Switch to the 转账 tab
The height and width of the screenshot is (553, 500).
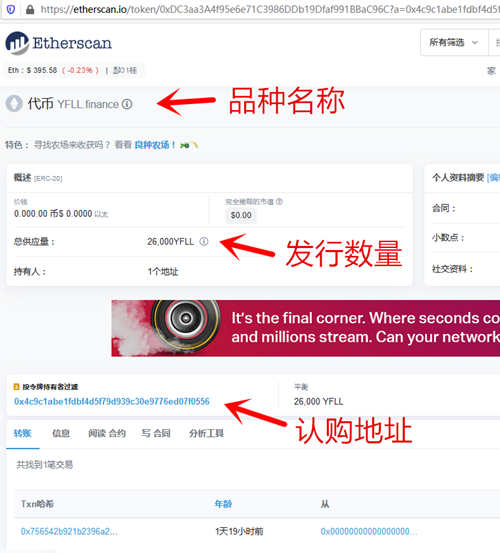(x=23, y=433)
